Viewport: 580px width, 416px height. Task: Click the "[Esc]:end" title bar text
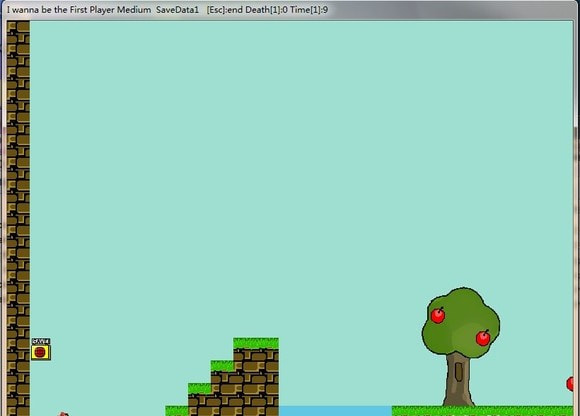coord(225,10)
